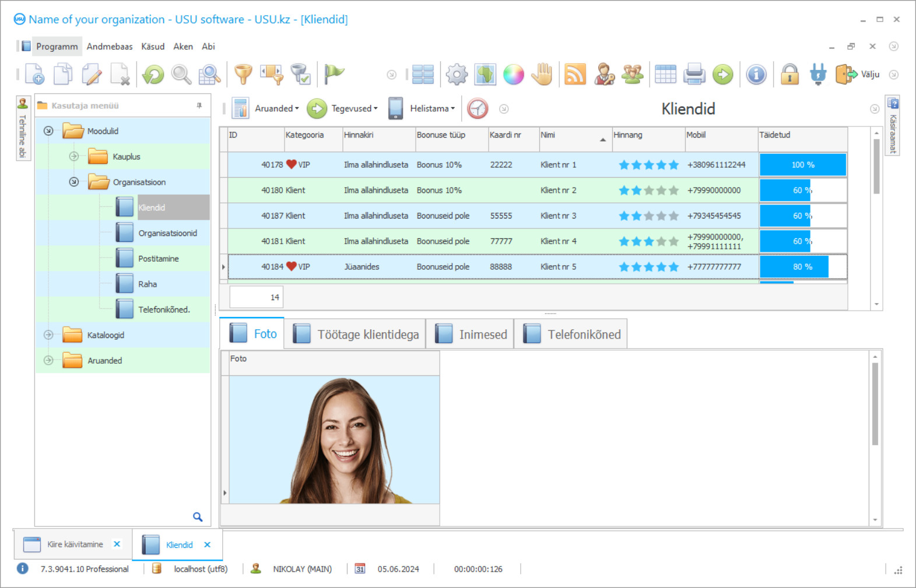Click the magnifier Search icon
The image size is (916, 588).
point(181,74)
